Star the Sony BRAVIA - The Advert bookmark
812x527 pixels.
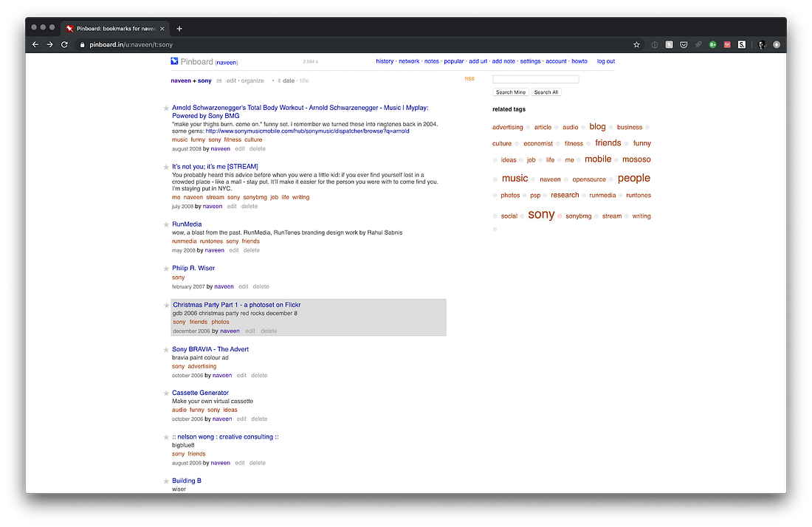coord(166,350)
